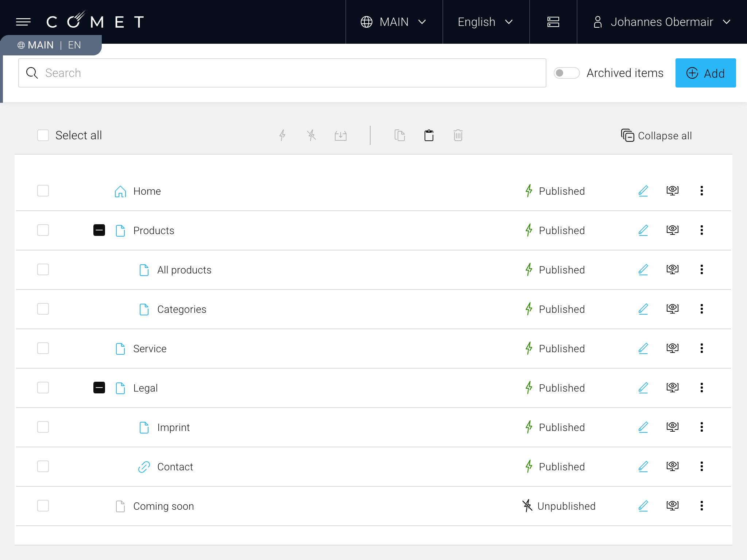Open preview for the Products page
Image resolution: width=747 pixels, height=560 pixels.
pyautogui.click(x=672, y=230)
